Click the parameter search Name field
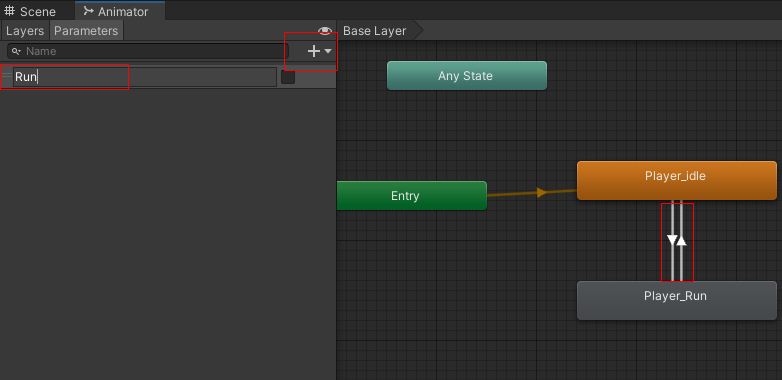The width and height of the screenshot is (782, 380). click(148, 51)
